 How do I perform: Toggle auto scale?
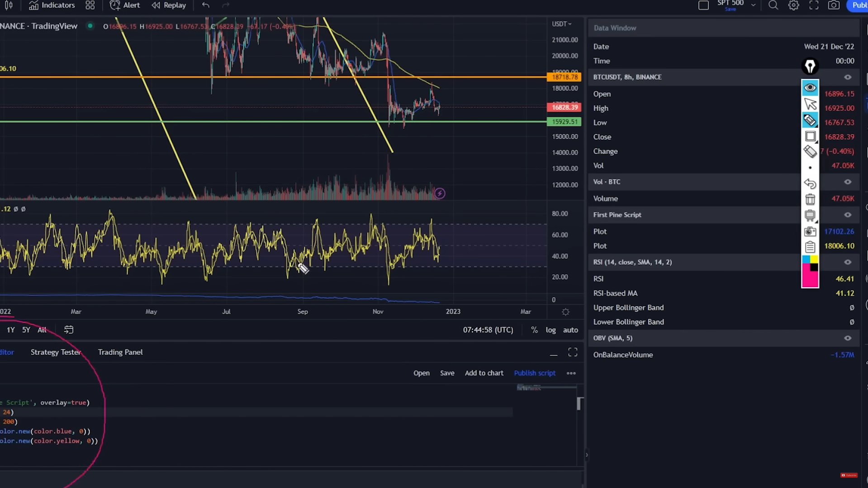[570, 330]
